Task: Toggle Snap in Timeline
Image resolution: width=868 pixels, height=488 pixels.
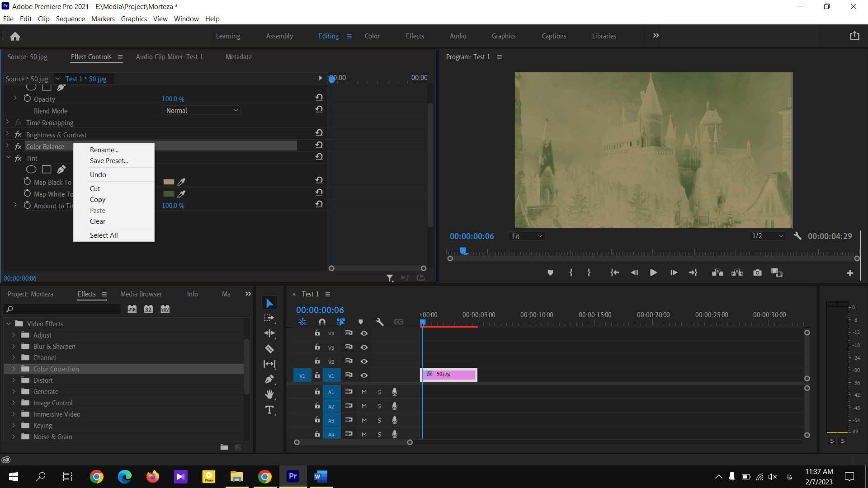Action: pos(322,322)
